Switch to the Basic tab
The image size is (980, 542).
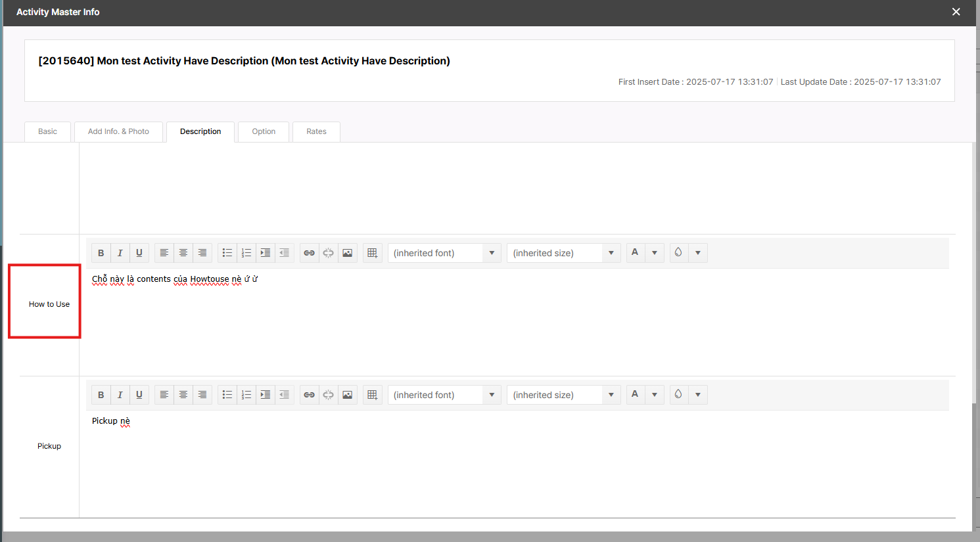(47, 131)
